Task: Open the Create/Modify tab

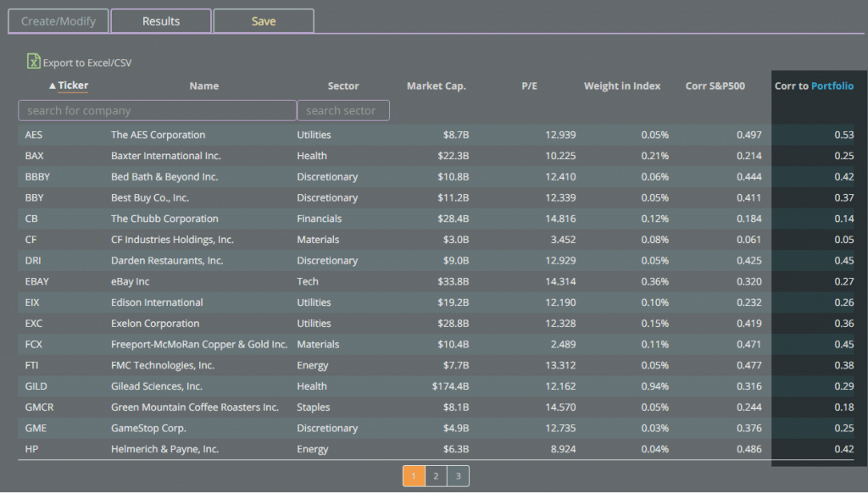Action: tap(58, 21)
